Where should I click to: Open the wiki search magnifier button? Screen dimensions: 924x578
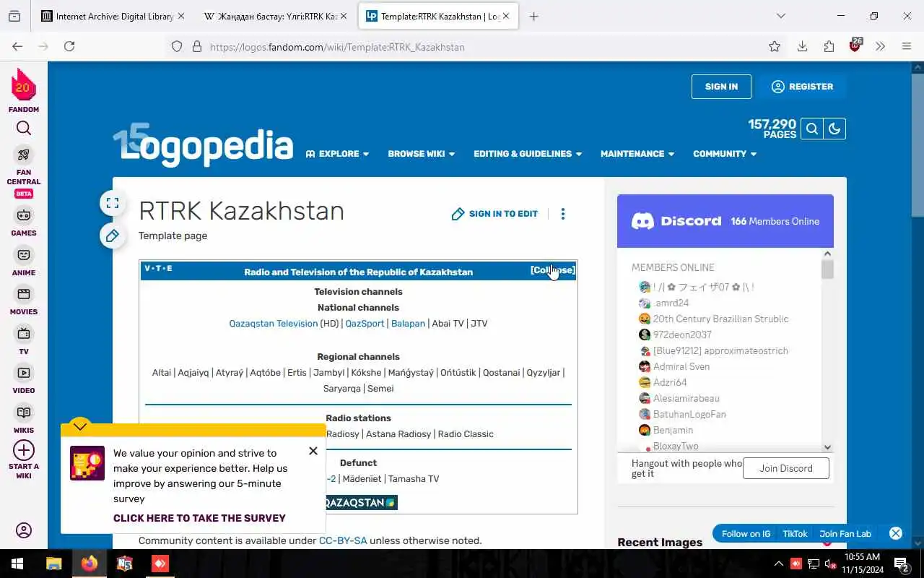click(812, 129)
